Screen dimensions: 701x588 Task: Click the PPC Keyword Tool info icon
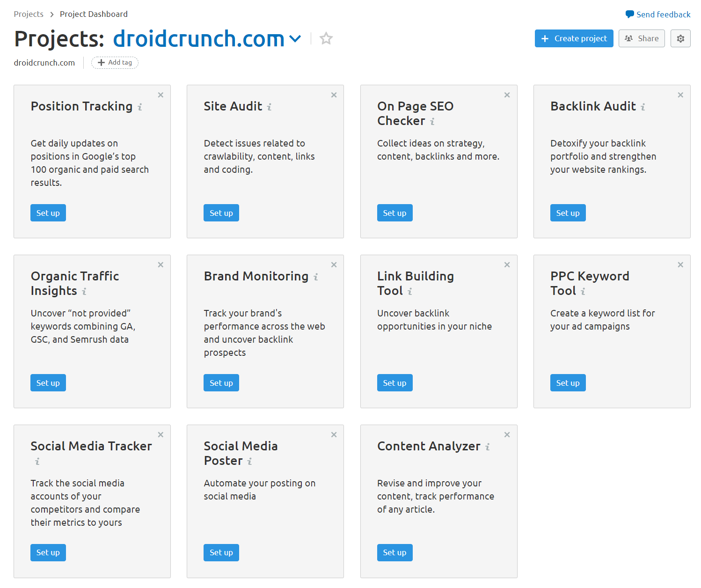pos(583,292)
